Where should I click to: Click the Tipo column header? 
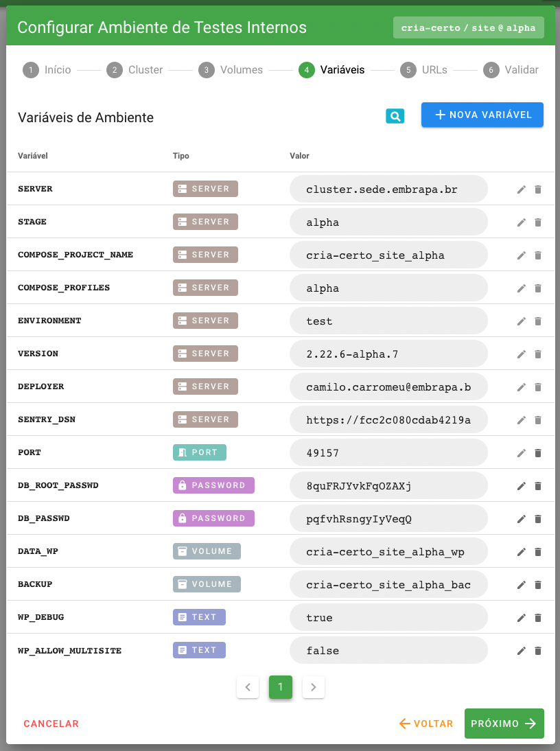181,156
